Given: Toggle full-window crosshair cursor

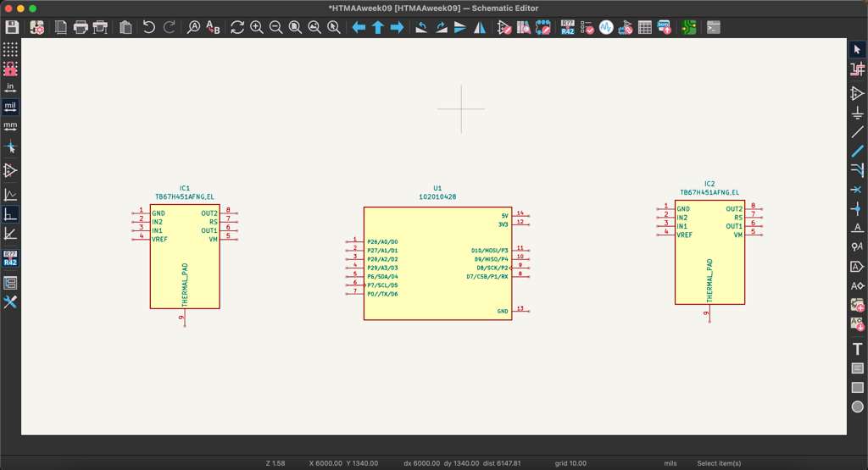Looking at the screenshot, I should click(10, 147).
